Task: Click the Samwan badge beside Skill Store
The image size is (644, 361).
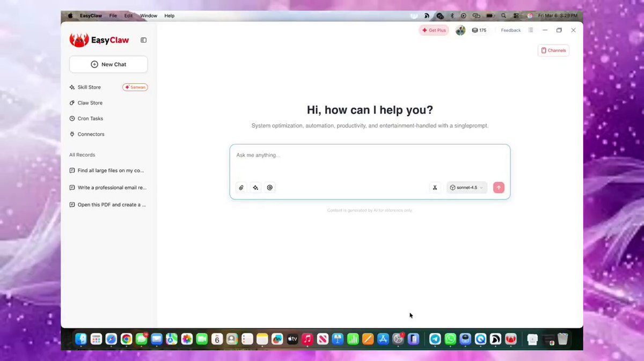Action: 135,87
